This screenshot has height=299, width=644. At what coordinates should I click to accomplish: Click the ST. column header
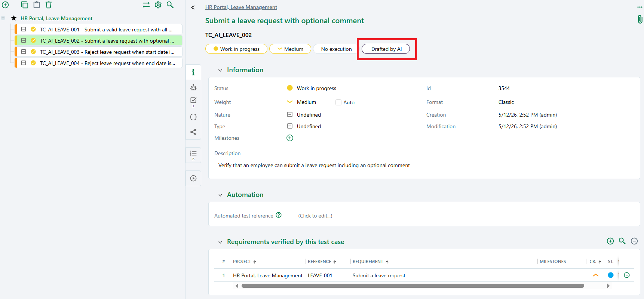coord(611,262)
